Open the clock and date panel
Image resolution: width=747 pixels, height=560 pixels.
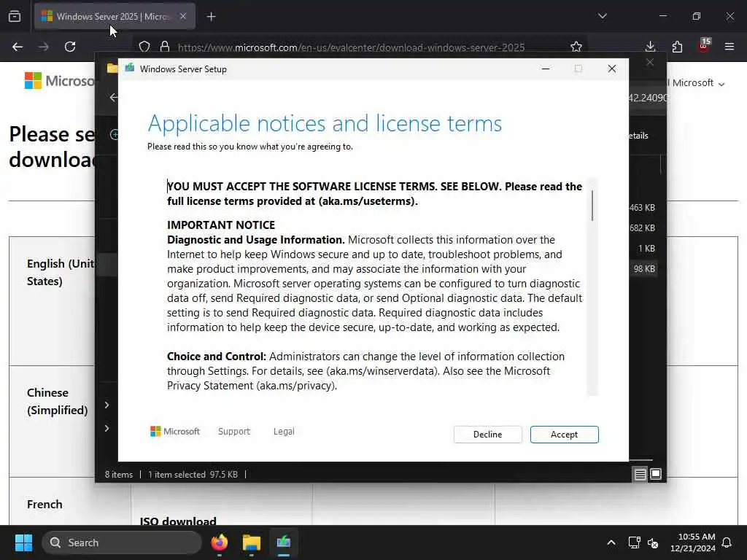tap(693, 542)
